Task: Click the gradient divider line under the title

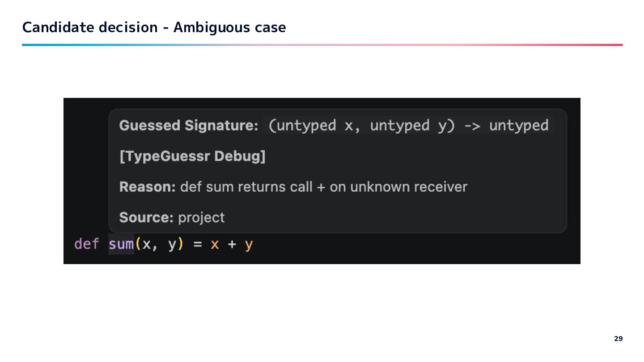Action: 322,45
